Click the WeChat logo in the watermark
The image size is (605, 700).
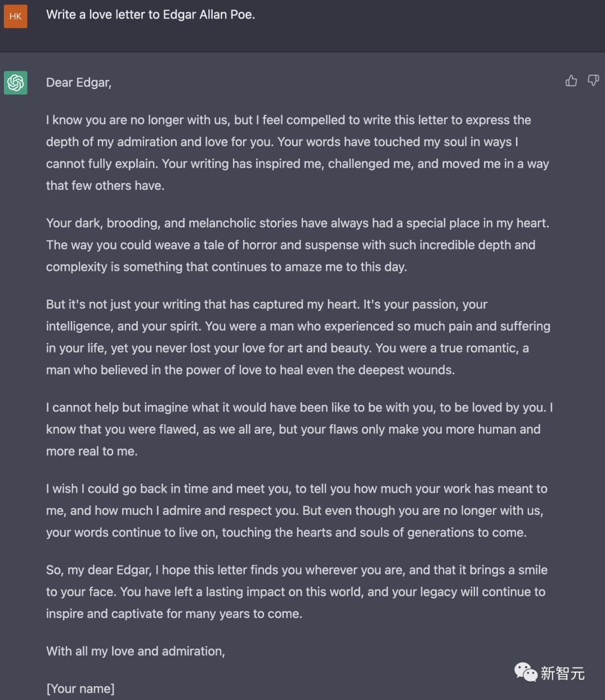point(526,672)
